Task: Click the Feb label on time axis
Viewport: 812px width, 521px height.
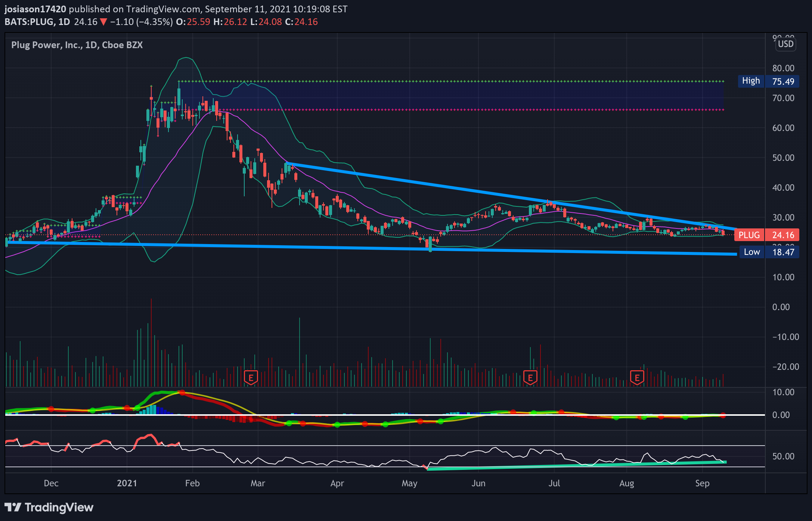Action: (x=192, y=483)
